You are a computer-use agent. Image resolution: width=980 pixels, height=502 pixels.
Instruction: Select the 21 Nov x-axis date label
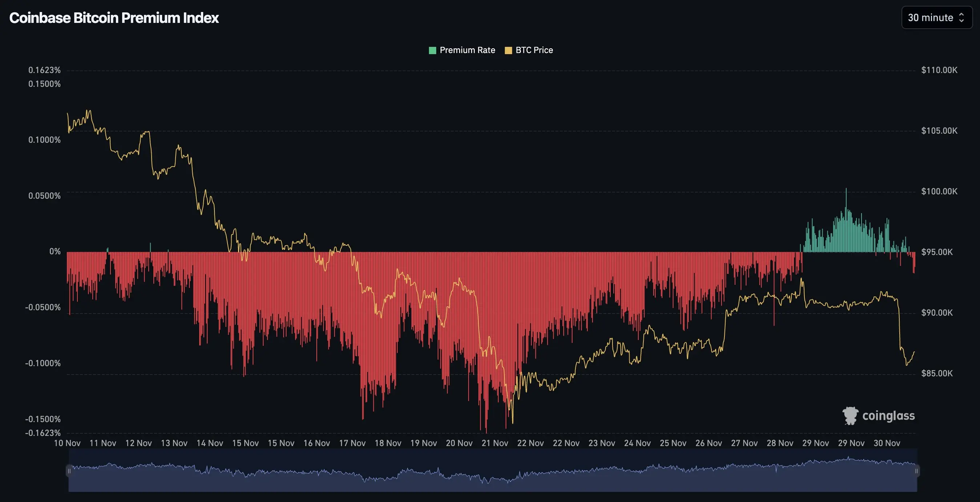(x=495, y=443)
